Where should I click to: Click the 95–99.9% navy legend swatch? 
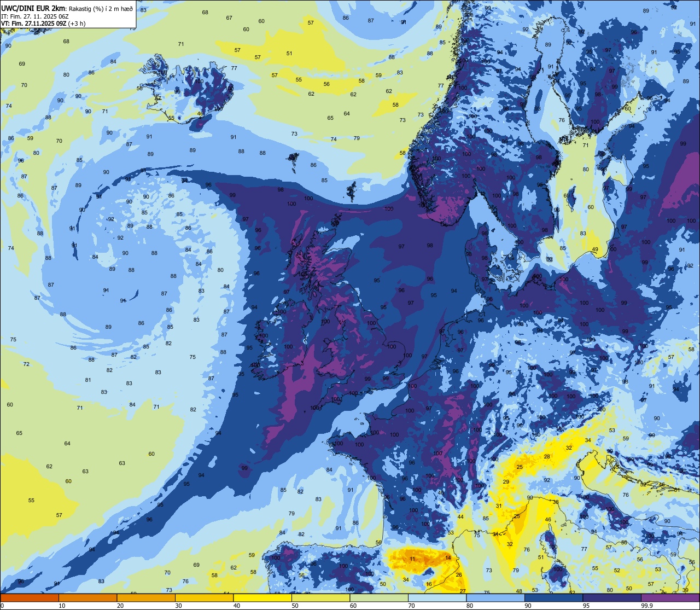click(612, 598)
